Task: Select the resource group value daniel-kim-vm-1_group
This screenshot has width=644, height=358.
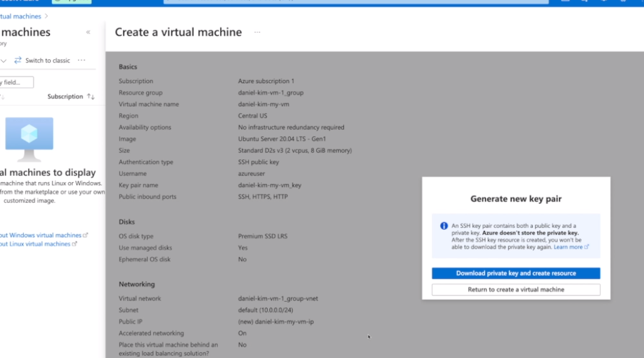Action: [271, 93]
